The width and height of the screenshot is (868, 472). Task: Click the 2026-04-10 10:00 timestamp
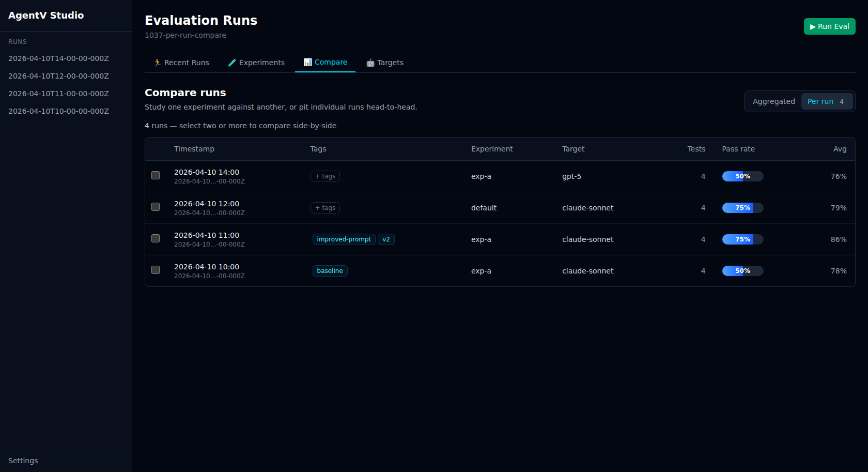(x=207, y=267)
